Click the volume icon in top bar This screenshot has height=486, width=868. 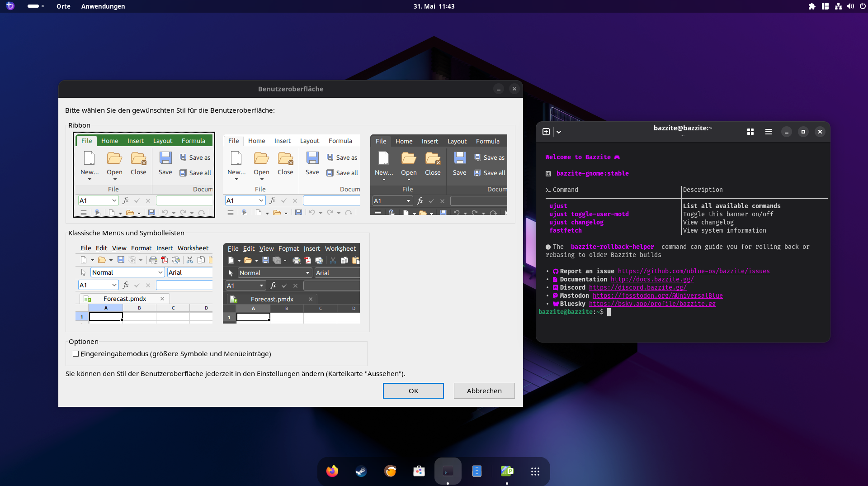850,6
